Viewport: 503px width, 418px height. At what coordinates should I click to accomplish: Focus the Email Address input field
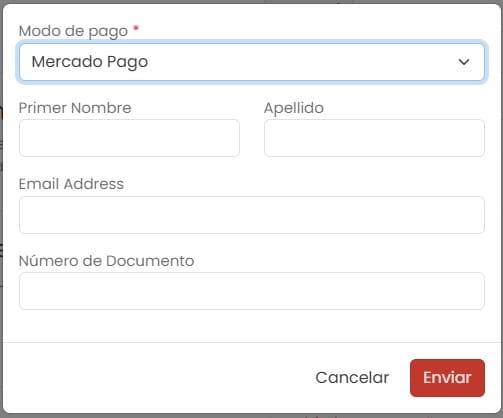tap(252, 215)
